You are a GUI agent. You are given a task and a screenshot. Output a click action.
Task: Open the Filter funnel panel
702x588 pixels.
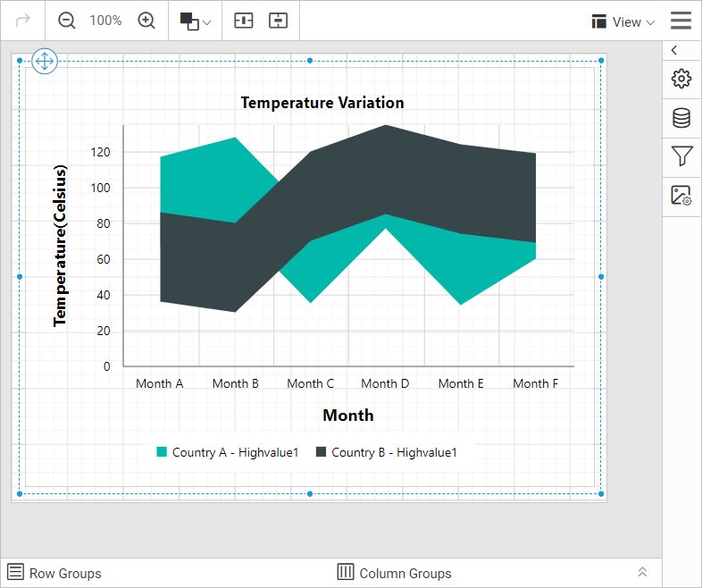tap(681, 156)
